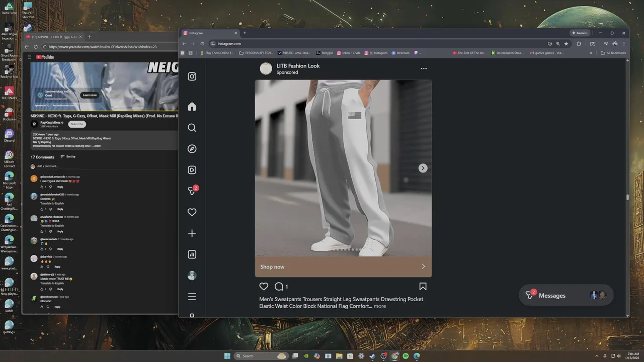This screenshot has height=362, width=644.
Task: Like the first YouTube comment
Action: [x=42, y=187]
